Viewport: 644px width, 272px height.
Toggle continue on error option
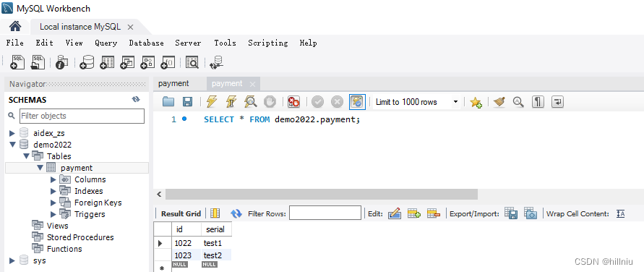click(293, 101)
